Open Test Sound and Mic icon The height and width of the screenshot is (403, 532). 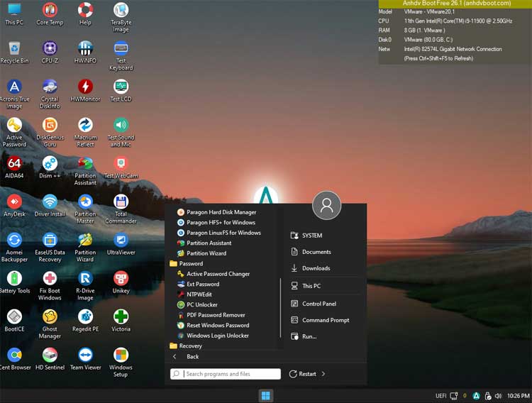[121, 133]
